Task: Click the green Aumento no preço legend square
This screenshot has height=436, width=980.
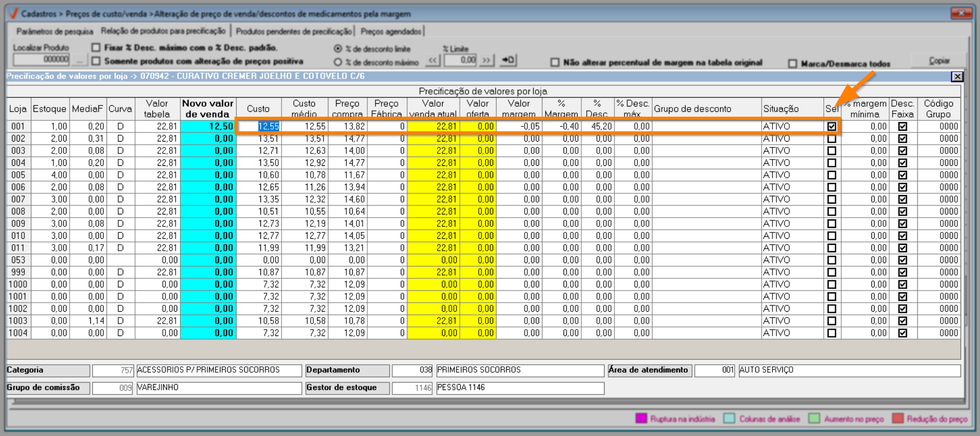Action: click(x=814, y=419)
